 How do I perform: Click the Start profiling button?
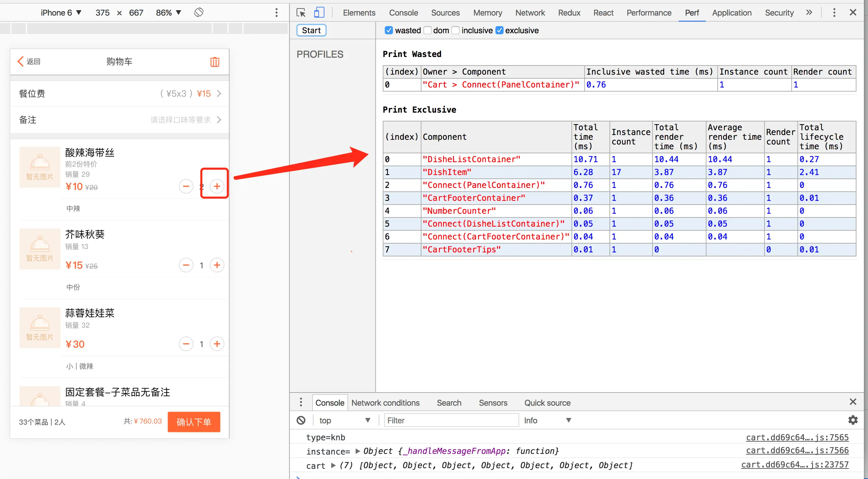(x=311, y=31)
